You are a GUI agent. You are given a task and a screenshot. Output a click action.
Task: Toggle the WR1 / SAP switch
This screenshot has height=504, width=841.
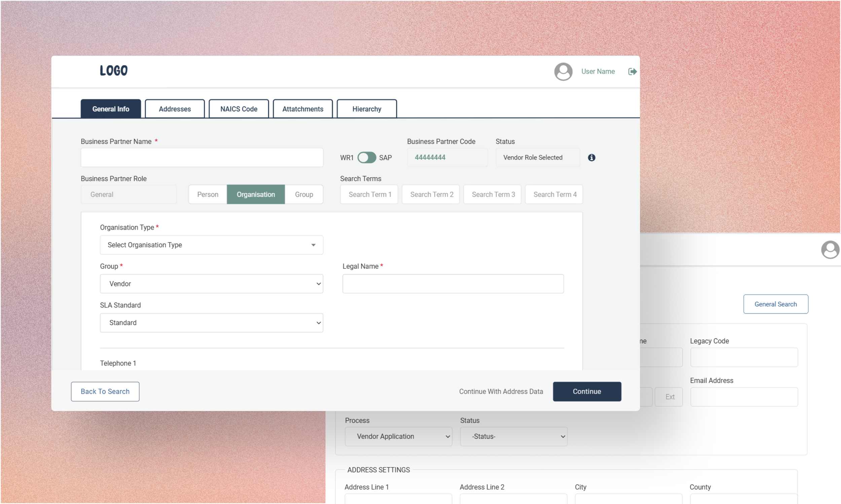point(366,157)
